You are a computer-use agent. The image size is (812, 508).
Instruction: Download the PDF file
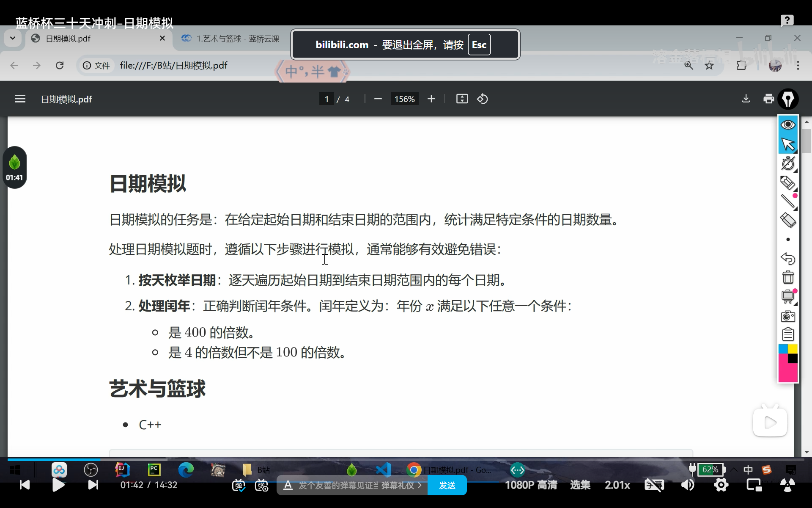(x=746, y=99)
